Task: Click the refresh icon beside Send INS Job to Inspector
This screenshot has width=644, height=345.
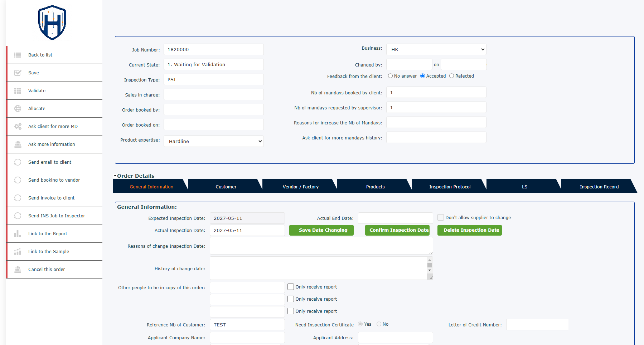Action: pyautogui.click(x=18, y=216)
